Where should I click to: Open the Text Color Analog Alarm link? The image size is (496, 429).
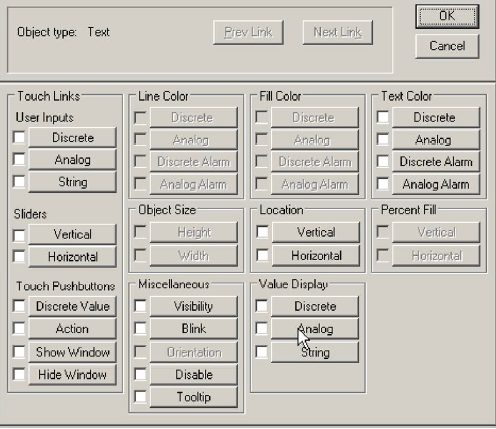[436, 184]
